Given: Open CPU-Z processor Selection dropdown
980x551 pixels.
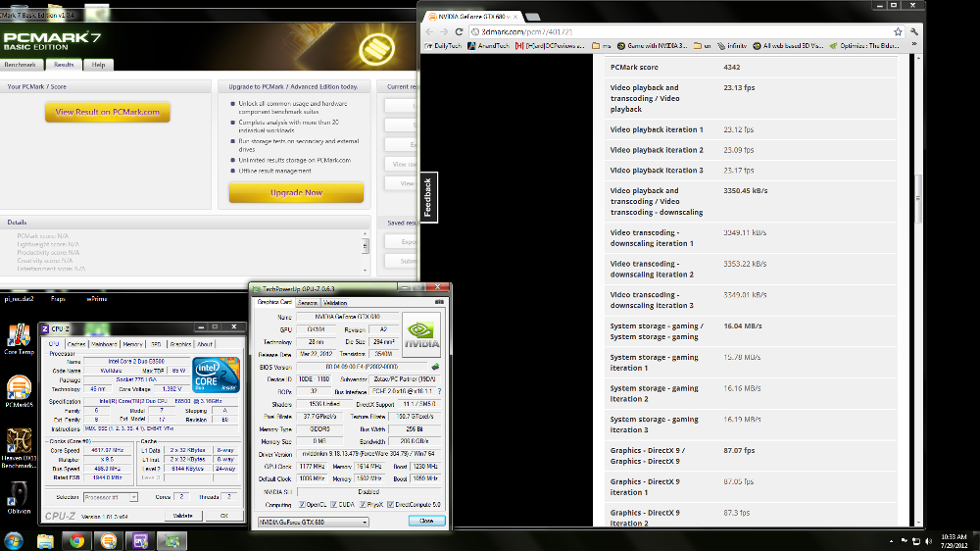Looking at the screenshot, I should 111,497.
